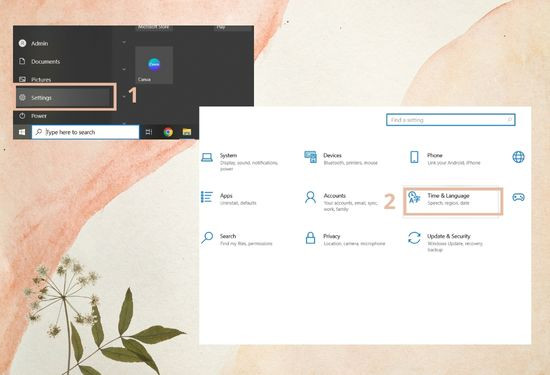Click the magnifier icon in Find a setting
The height and width of the screenshot is (375, 550).
510,120
